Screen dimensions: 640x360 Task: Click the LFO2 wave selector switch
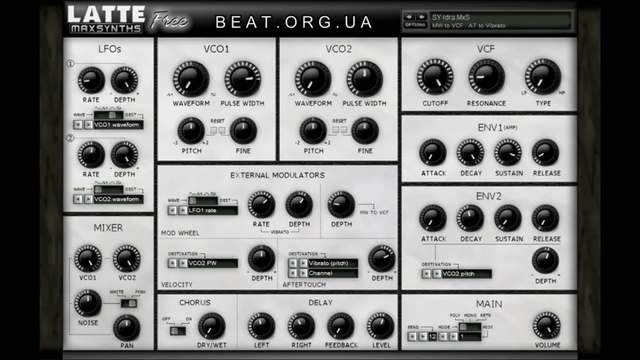point(109,190)
